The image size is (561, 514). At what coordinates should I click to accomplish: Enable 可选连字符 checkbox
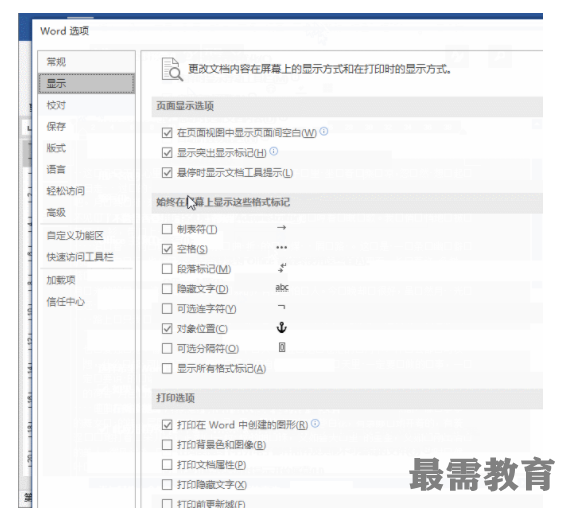pos(167,308)
